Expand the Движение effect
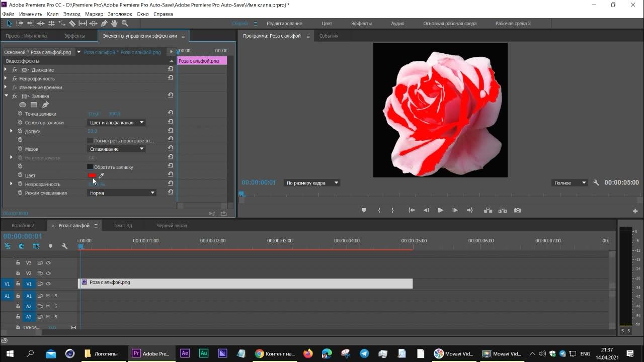The width and height of the screenshot is (644, 362). coord(6,69)
